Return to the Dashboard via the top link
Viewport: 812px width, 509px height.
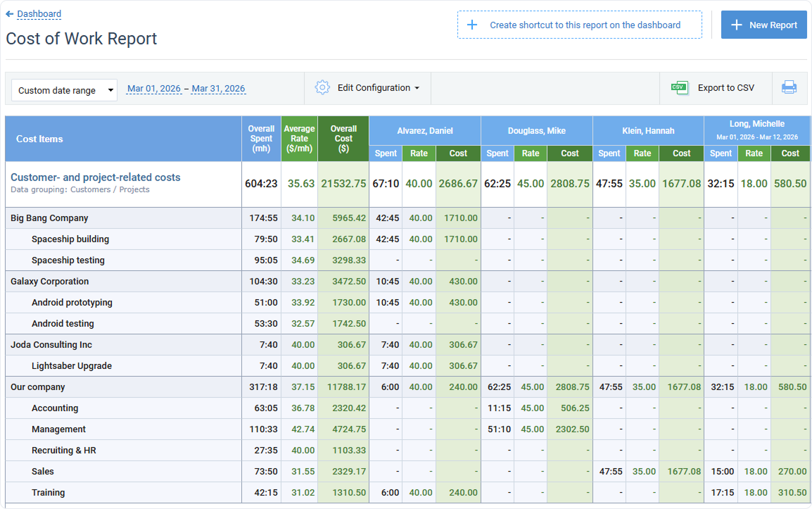[x=39, y=13]
